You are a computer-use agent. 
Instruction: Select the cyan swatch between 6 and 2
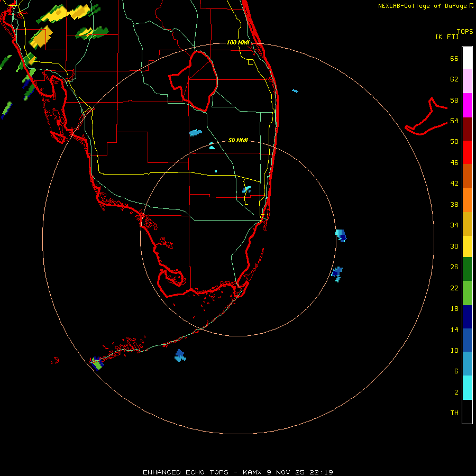click(x=467, y=388)
